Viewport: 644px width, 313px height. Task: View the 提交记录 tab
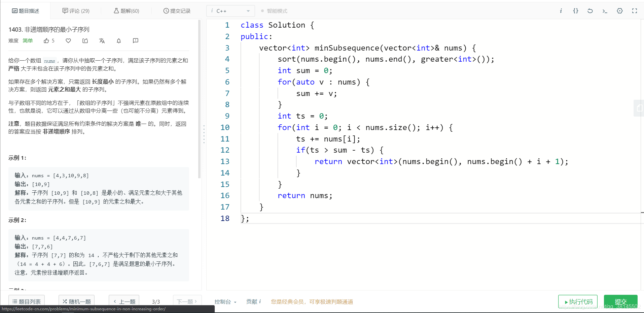point(177,11)
